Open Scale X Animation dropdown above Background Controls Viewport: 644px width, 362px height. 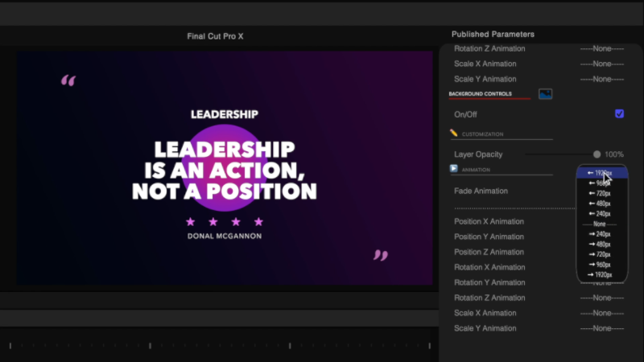pos(601,64)
